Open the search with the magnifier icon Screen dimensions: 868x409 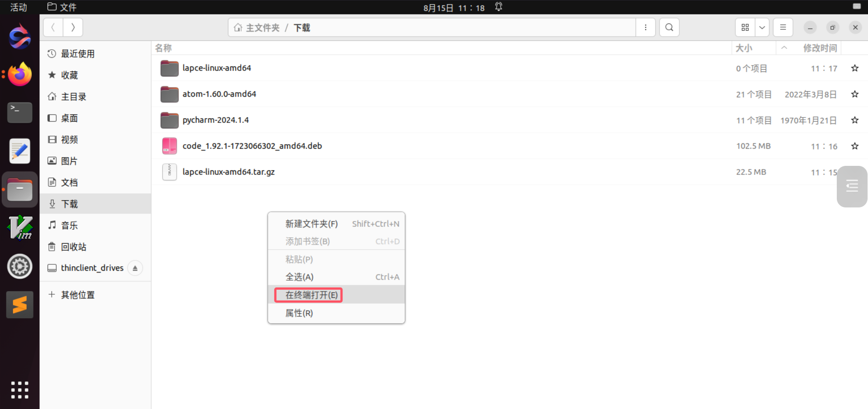(669, 28)
